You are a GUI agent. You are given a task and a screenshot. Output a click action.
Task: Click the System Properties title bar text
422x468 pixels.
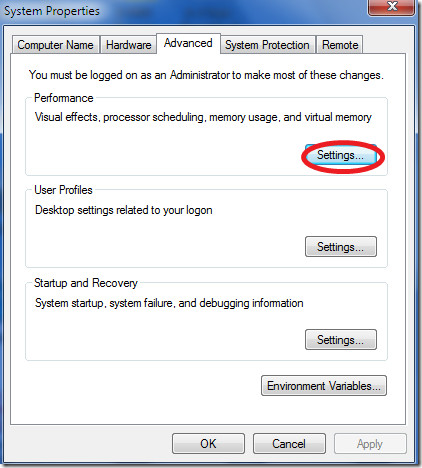tap(52, 11)
